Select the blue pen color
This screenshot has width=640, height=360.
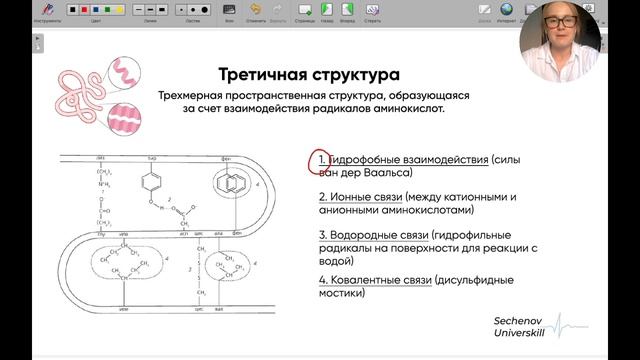[x=96, y=10]
